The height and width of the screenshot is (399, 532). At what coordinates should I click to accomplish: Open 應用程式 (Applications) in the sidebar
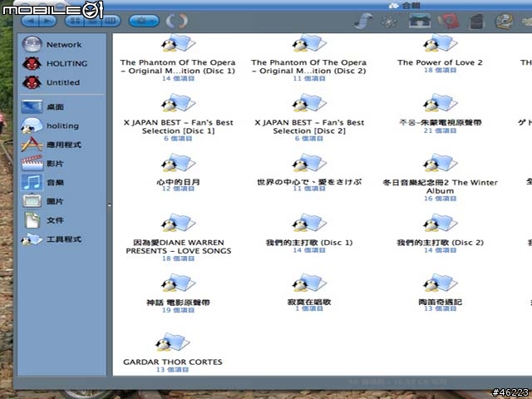(x=51, y=145)
